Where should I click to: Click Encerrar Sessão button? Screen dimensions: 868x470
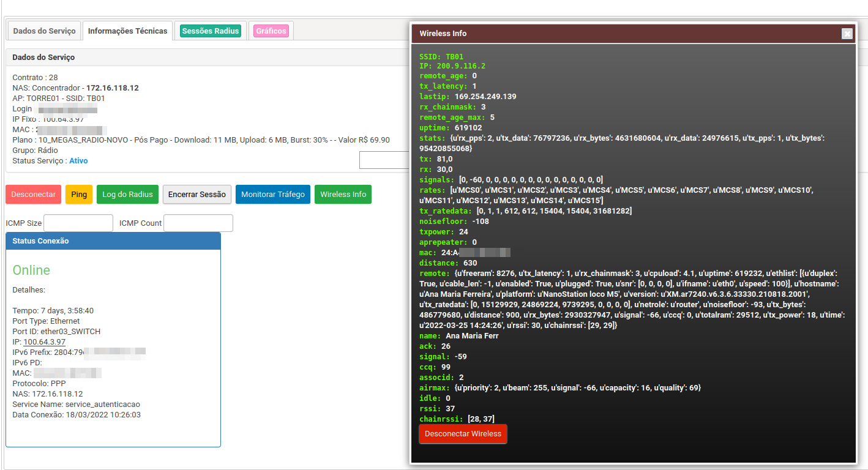[196, 195]
